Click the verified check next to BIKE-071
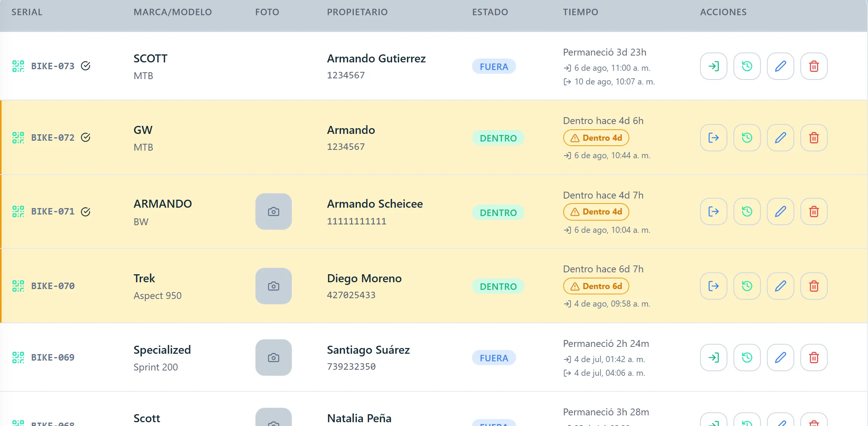868x426 pixels. [x=86, y=211]
